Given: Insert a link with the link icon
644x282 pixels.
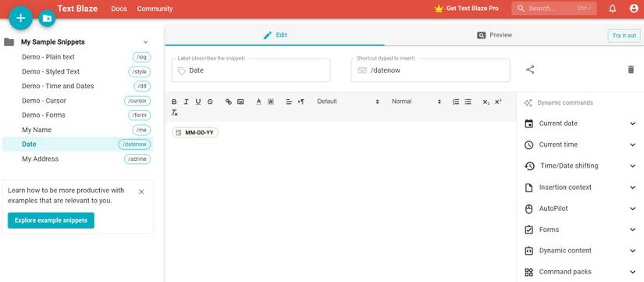Looking at the screenshot, I should tap(229, 102).
